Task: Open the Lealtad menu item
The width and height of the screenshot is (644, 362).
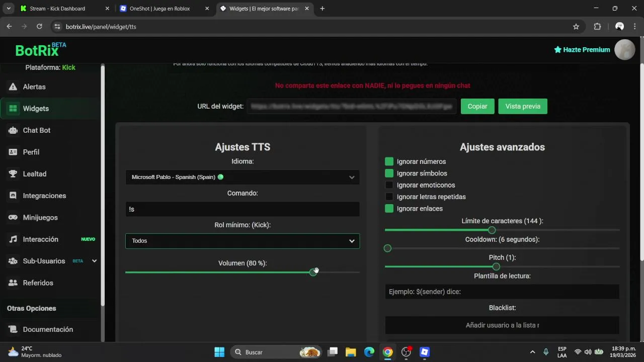Action: coord(50,174)
